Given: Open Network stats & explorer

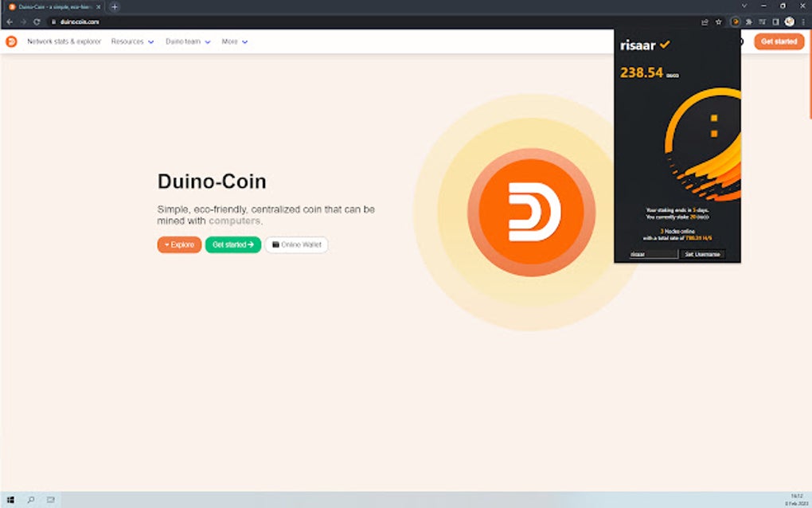Looking at the screenshot, I should click(64, 41).
